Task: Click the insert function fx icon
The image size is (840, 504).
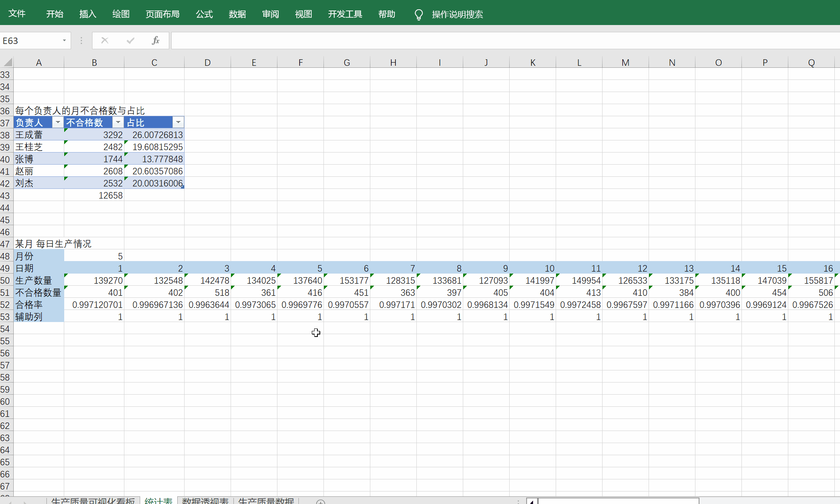Action: pos(155,40)
